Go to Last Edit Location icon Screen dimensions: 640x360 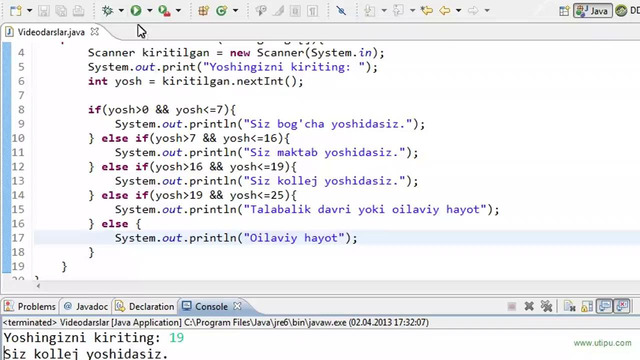pos(427,11)
